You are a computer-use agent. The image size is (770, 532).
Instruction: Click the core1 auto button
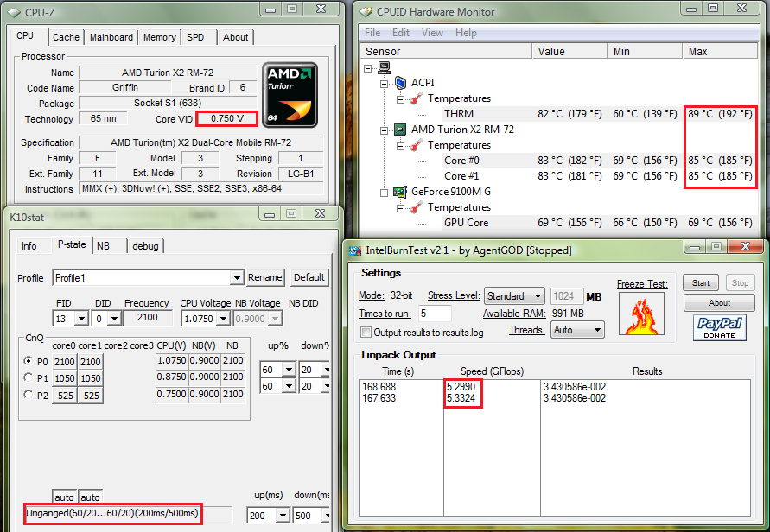point(90,497)
